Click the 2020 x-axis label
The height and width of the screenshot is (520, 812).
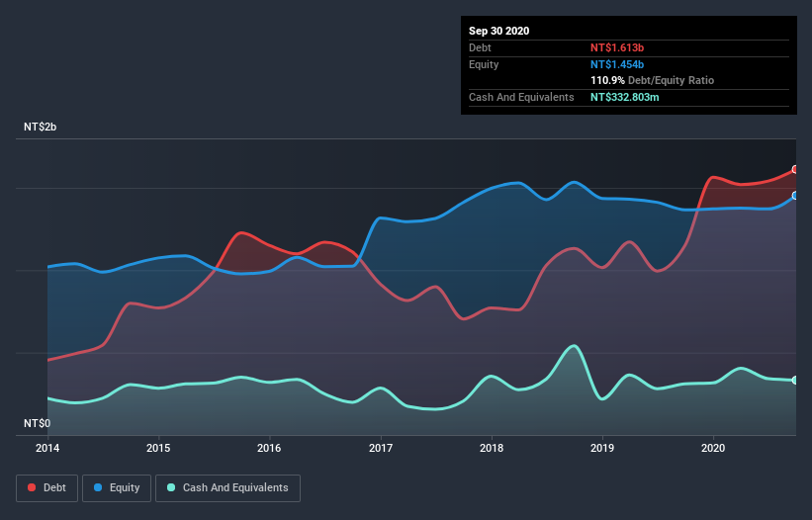(713, 448)
